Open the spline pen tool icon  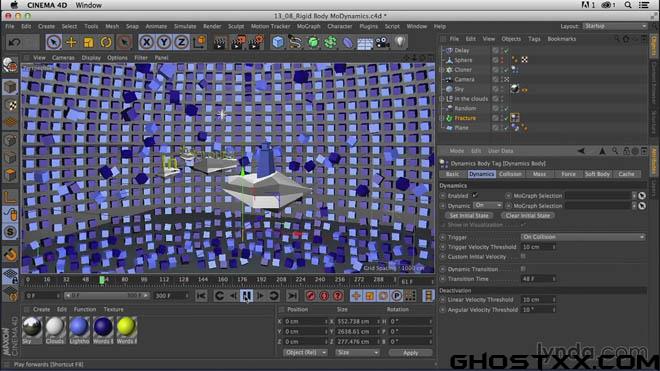(x=295, y=42)
